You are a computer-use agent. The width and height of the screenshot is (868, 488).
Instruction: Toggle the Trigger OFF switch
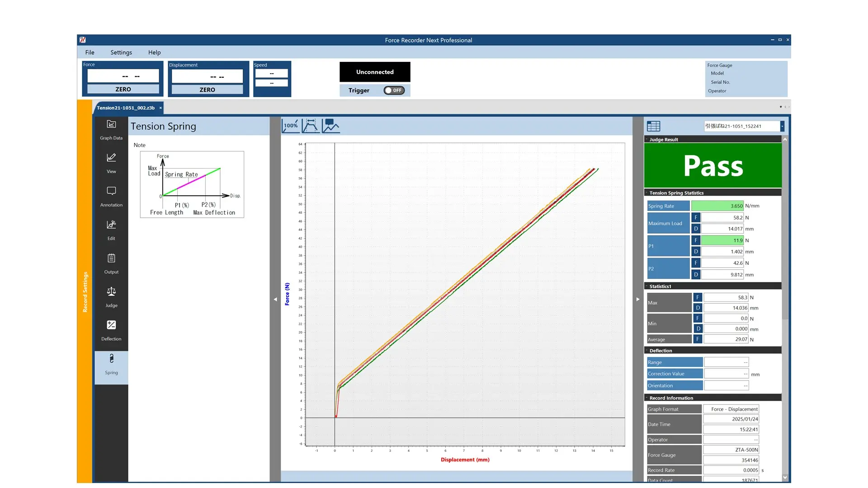[394, 90]
